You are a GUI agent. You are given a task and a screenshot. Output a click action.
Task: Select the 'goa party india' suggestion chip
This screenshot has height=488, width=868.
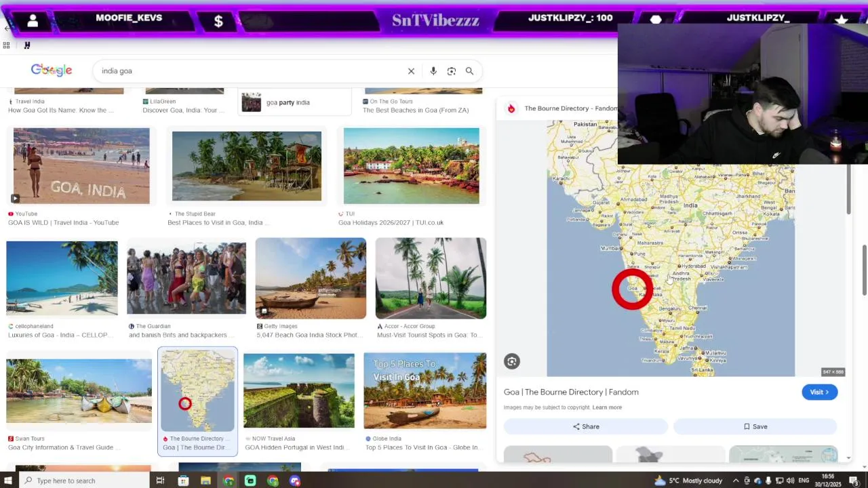(296, 102)
